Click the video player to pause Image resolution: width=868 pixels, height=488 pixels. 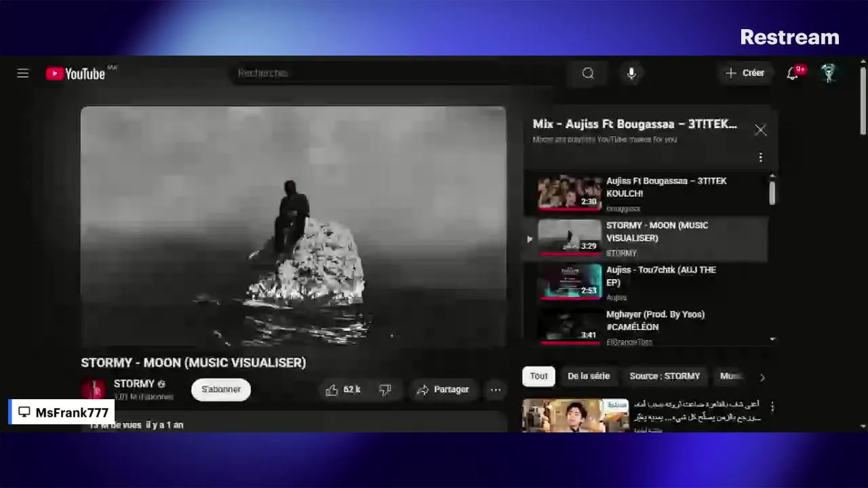(293, 226)
